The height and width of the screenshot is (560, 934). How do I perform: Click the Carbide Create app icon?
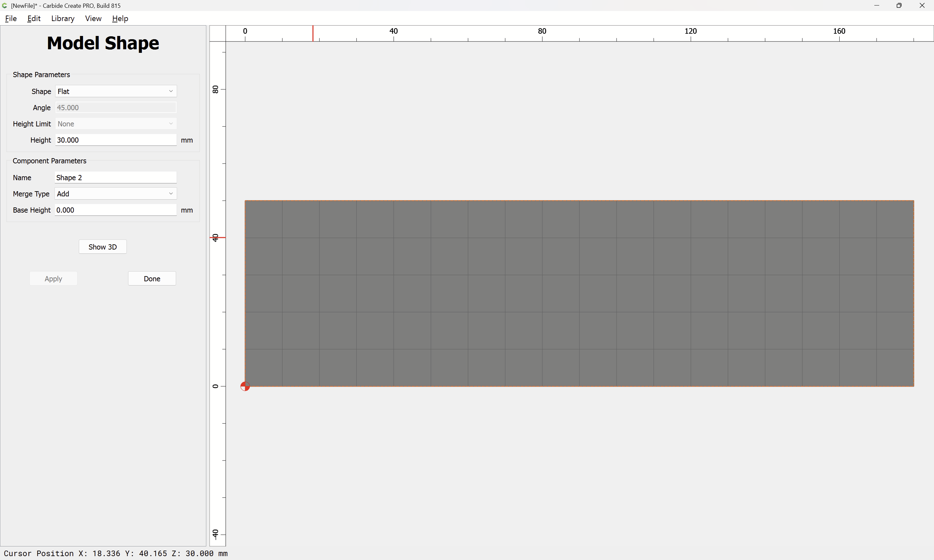click(5, 5)
